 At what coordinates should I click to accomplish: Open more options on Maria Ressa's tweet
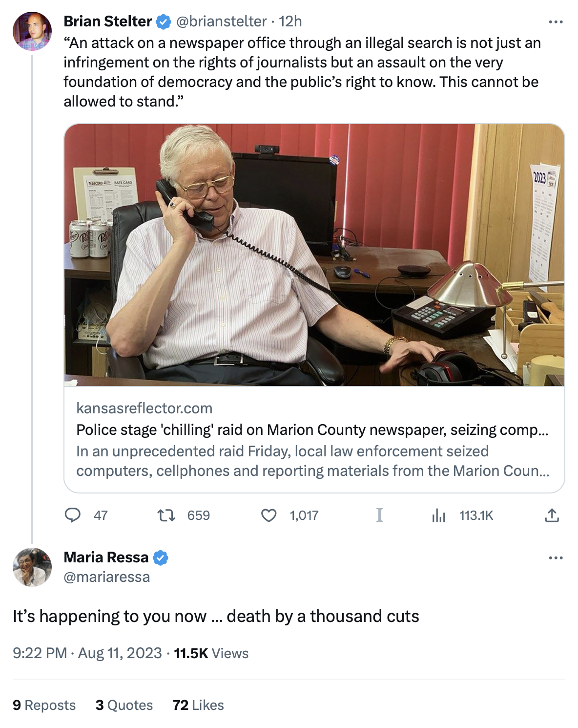[556, 558]
